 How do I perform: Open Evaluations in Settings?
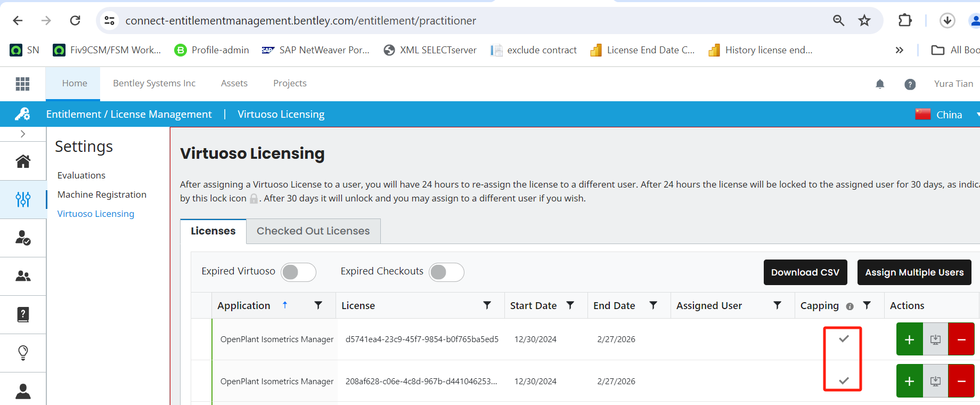point(81,175)
